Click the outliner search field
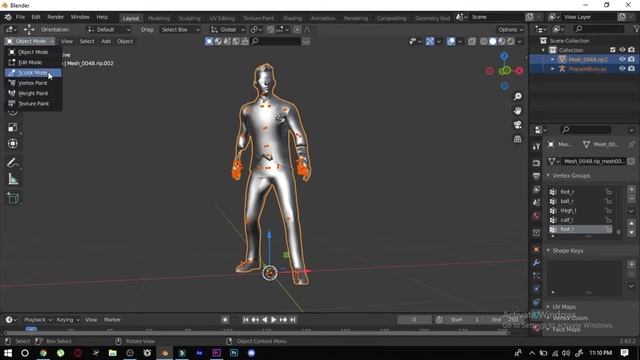 tap(599, 29)
